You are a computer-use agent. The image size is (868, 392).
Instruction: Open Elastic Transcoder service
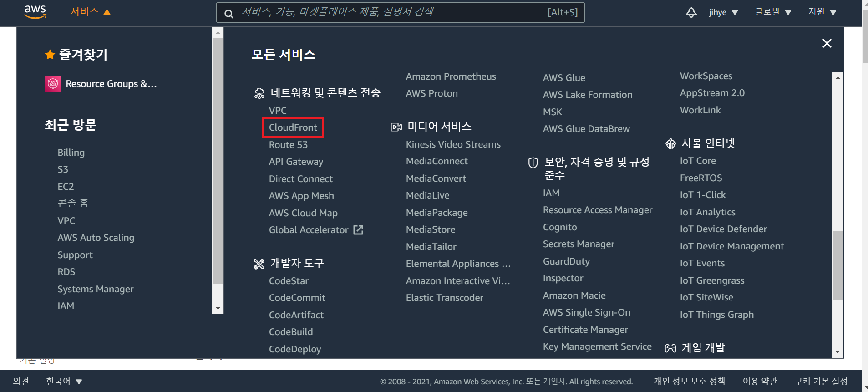tap(445, 298)
